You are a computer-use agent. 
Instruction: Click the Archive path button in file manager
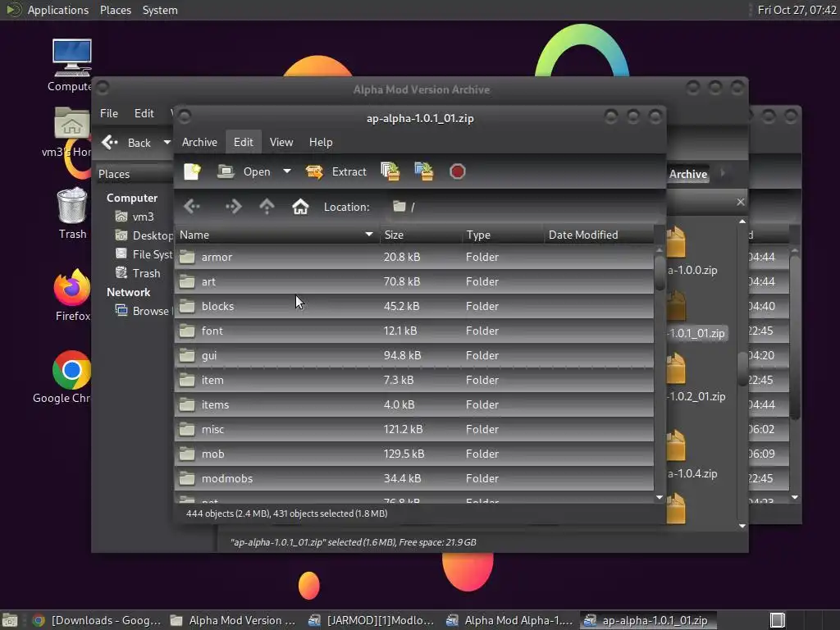[688, 174]
